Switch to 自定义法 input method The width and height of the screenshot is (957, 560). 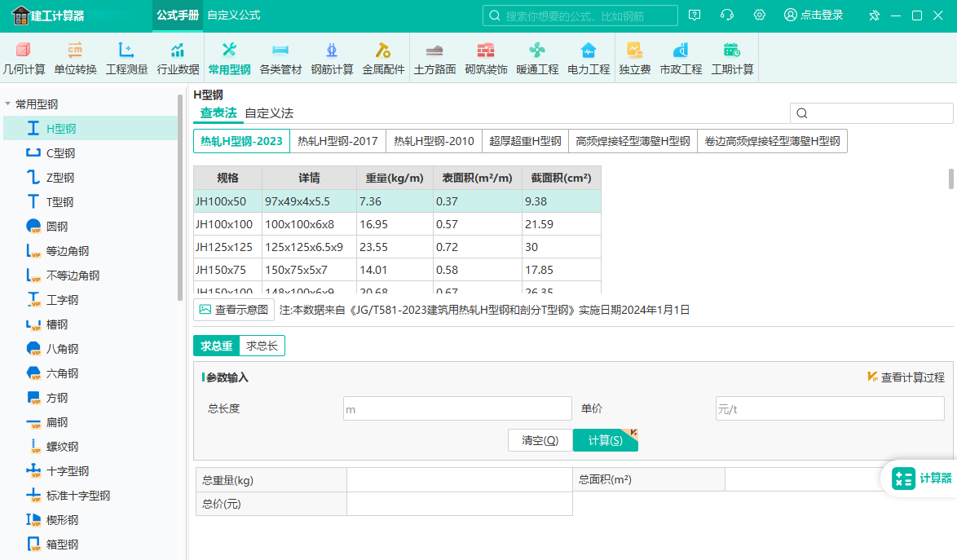click(269, 113)
